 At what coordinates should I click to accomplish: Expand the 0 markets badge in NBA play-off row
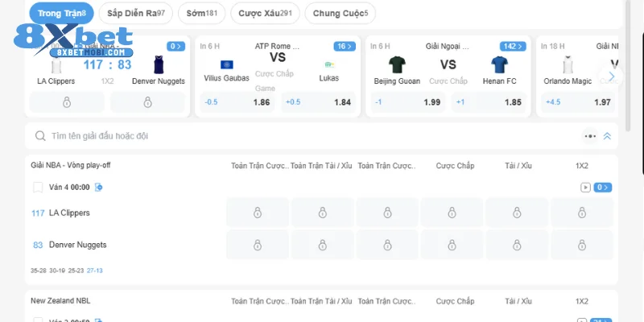602,188
